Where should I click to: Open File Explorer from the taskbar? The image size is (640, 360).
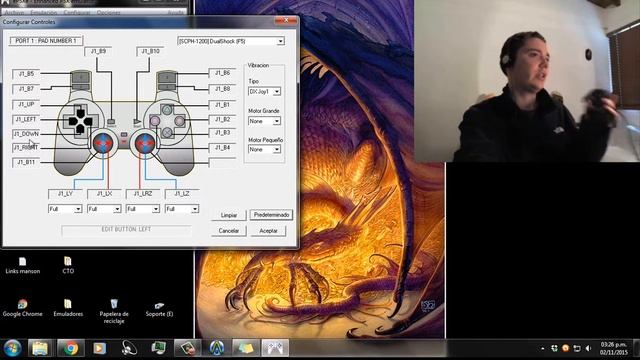[40, 348]
